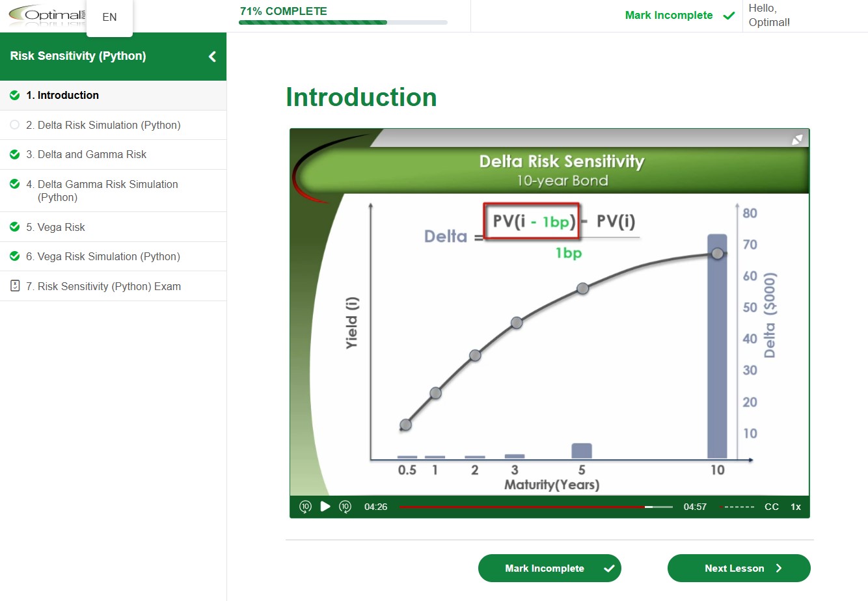Click the green checkmark beside Delta and Gamma Risk

pos(15,154)
